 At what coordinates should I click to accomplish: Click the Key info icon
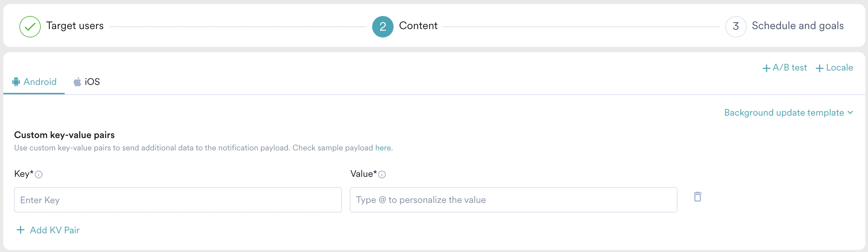tap(39, 174)
